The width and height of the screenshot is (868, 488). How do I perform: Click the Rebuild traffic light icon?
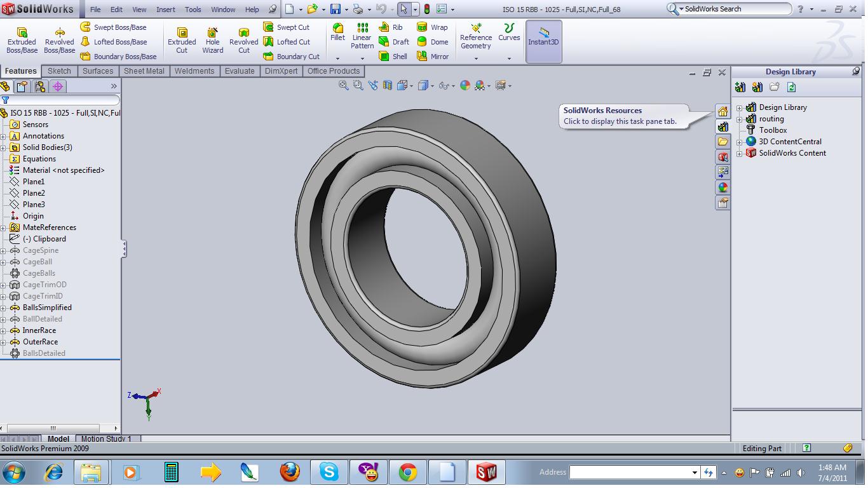426,10
